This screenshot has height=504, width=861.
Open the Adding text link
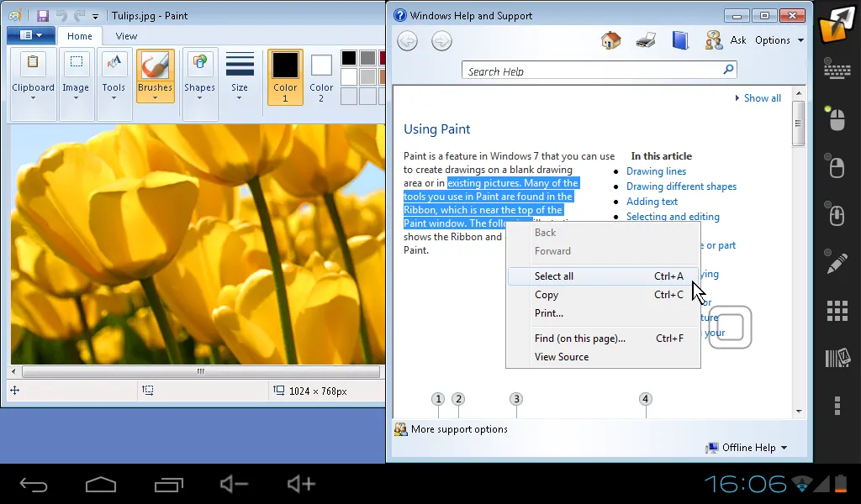coord(652,202)
